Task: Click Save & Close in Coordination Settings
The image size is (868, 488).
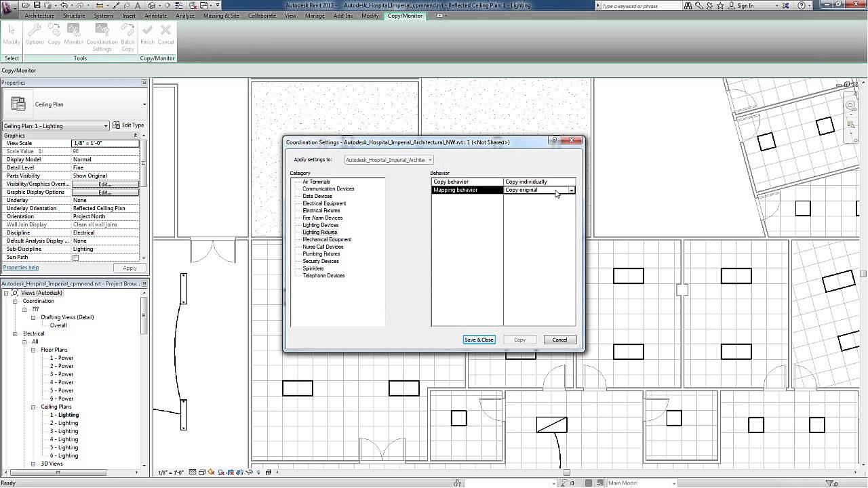Action: (479, 340)
